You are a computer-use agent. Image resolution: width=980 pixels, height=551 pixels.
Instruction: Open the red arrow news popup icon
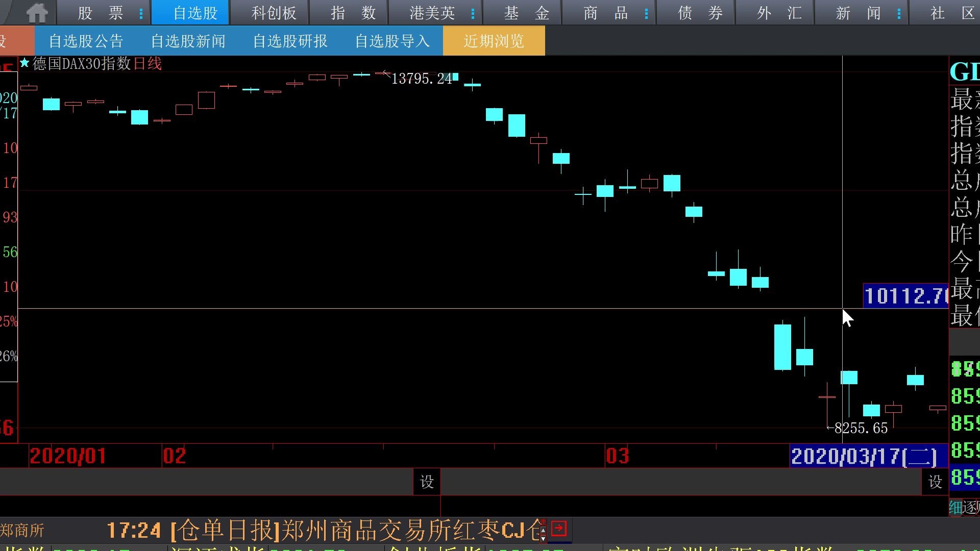(559, 529)
